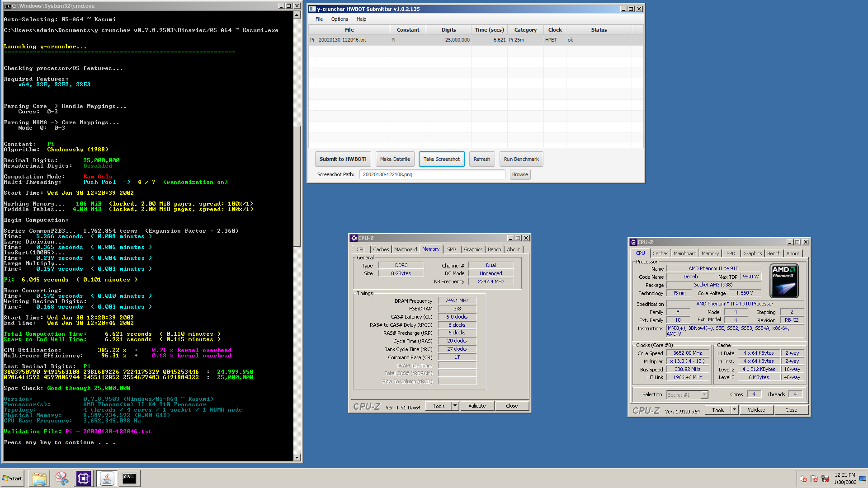Click the disconnected network tray icon
This screenshot has height=488, width=868.
(825, 479)
